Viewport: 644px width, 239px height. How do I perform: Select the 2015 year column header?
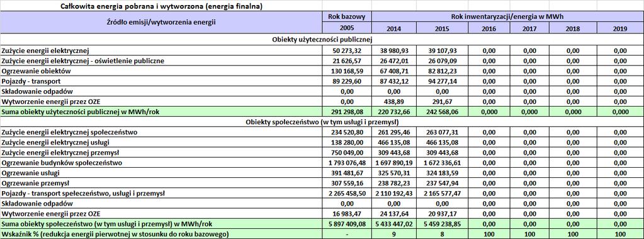pyautogui.click(x=443, y=28)
